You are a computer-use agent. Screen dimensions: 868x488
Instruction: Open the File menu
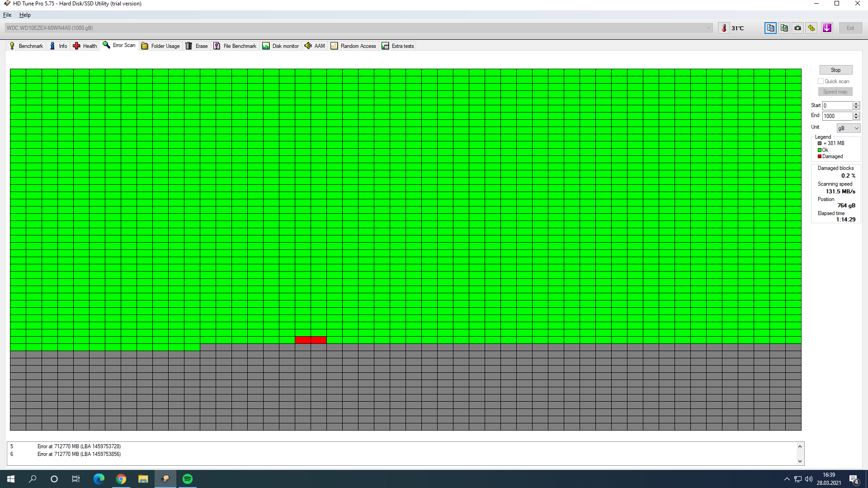click(7, 15)
